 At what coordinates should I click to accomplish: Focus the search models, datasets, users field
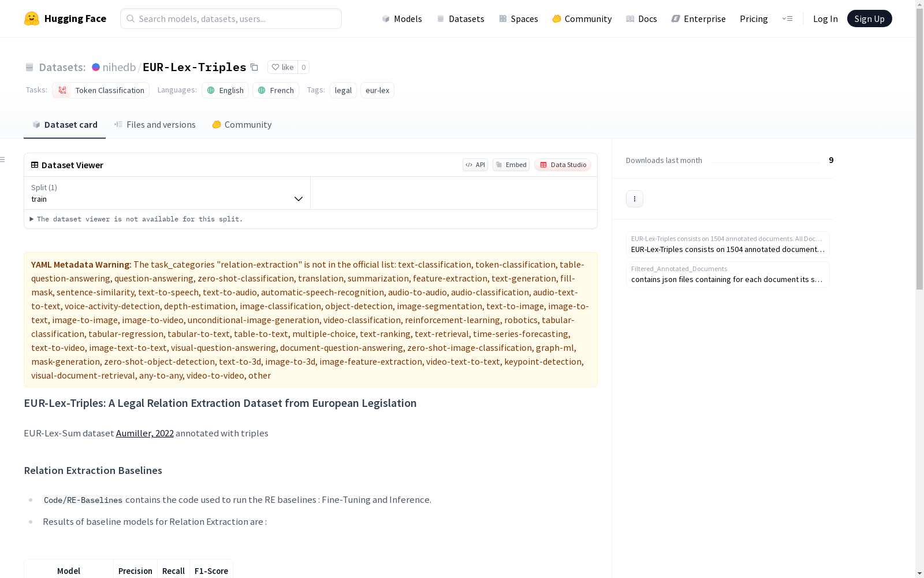point(231,18)
